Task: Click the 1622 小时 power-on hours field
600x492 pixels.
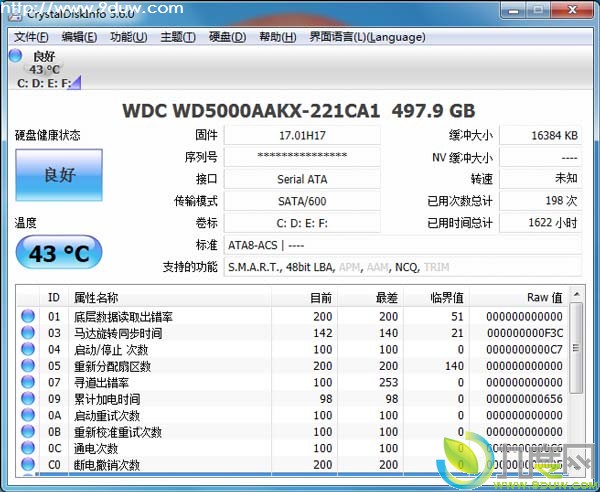Action: [x=541, y=223]
